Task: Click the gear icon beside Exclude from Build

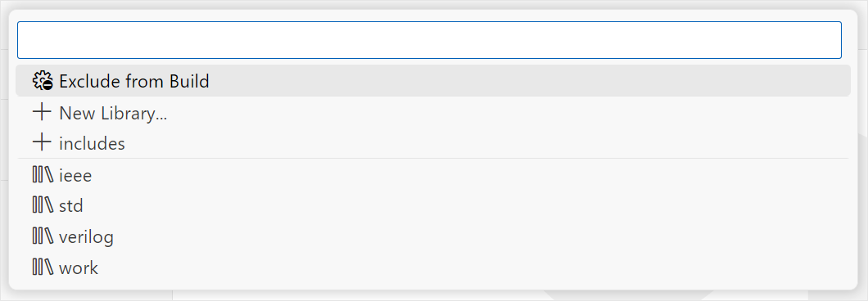Action: [43, 81]
